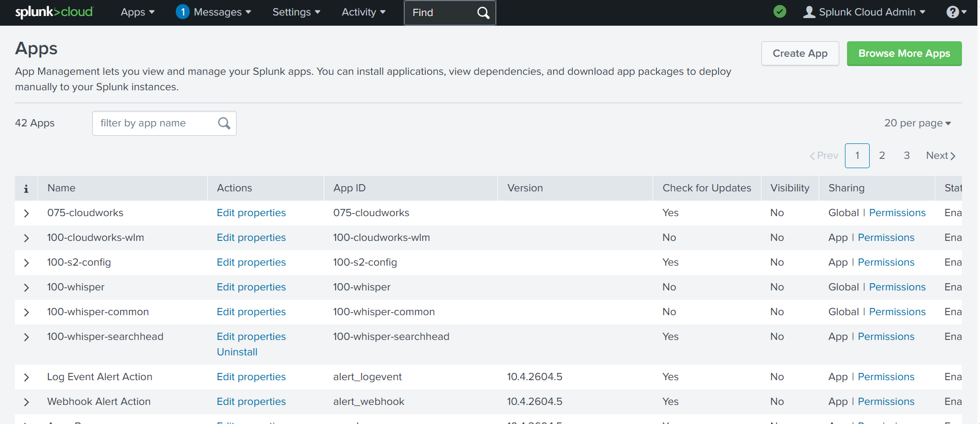
Task: Open the Activity menu
Action: 363,12
